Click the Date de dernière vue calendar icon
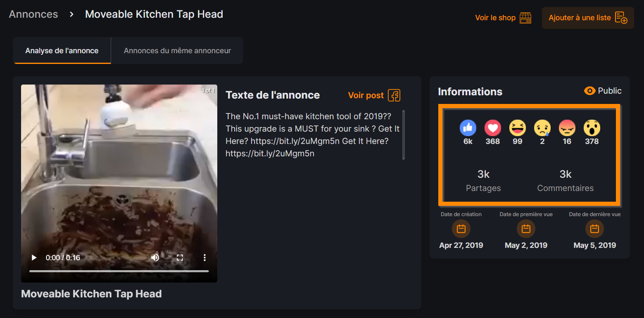Viewport: 644px width, 318px height. point(594,228)
